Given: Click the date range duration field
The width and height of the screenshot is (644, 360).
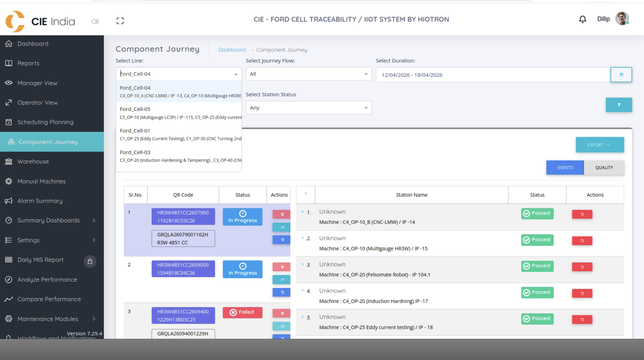Looking at the screenshot, I should click(493, 75).
